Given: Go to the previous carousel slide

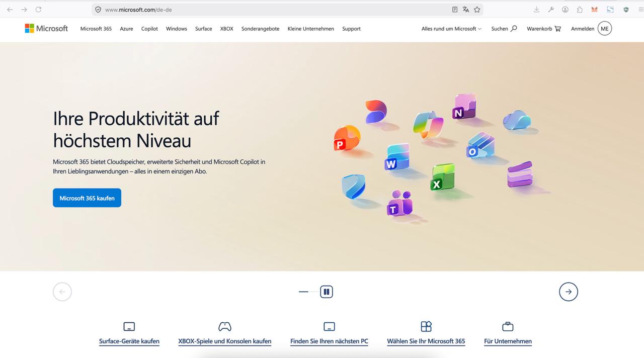Looking at the screenshot, I should (x=62, y=292).
